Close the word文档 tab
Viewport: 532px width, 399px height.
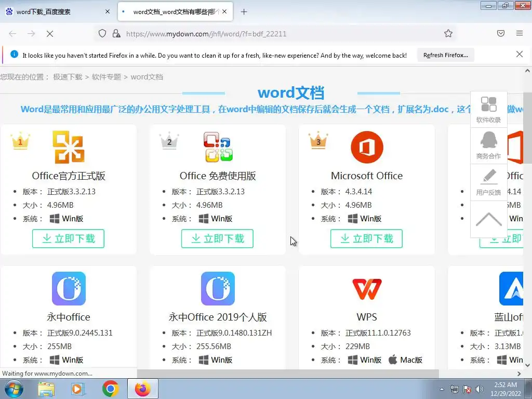(224, 11)
